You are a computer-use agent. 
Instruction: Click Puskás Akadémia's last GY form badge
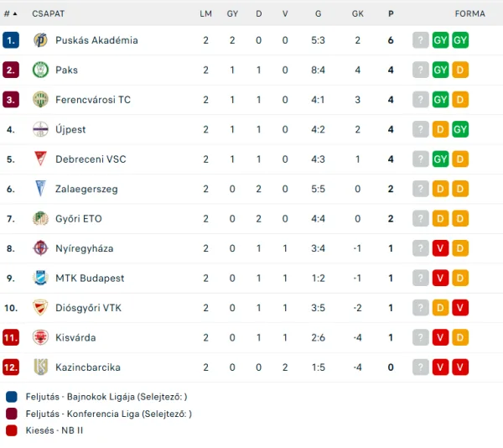460,40
